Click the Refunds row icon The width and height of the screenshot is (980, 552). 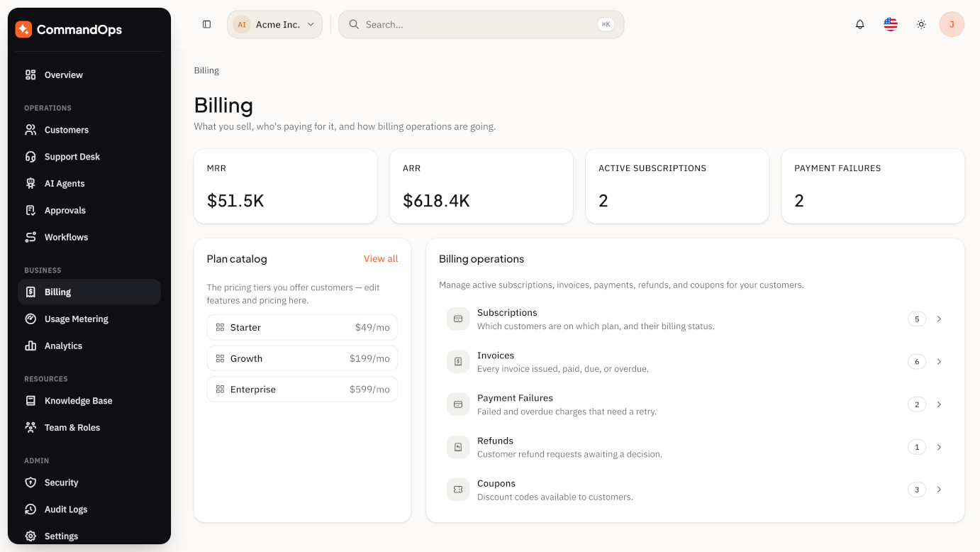(458, 447)
